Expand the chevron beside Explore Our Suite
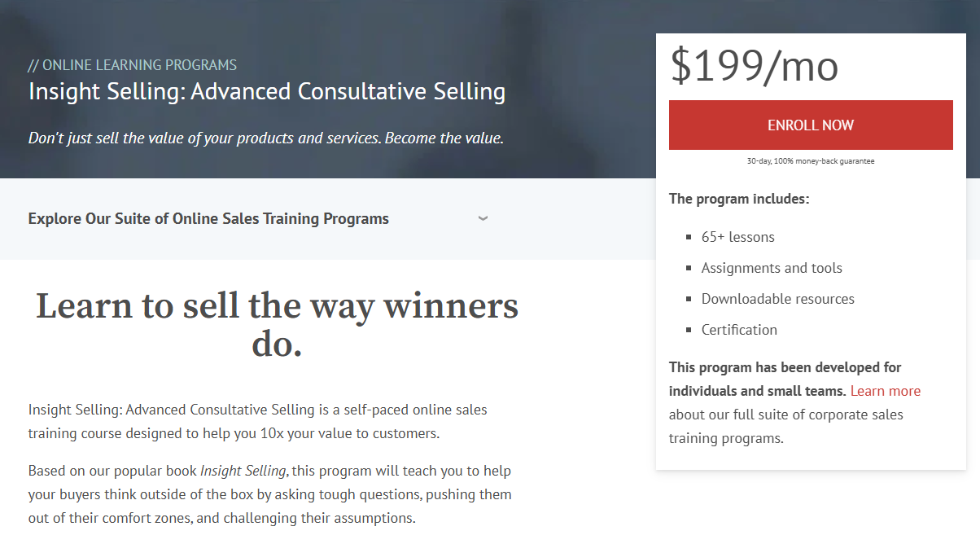The height and width of the screenshot is (544, 980). (x=483, y=218)
